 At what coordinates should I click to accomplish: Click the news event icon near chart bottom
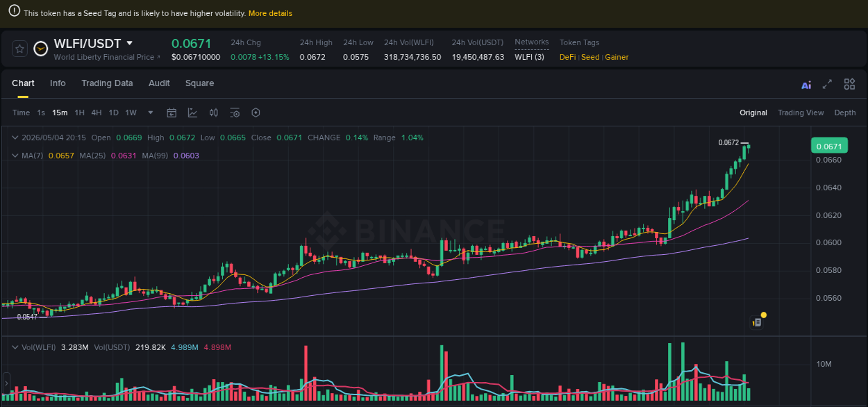pos(757,322)
